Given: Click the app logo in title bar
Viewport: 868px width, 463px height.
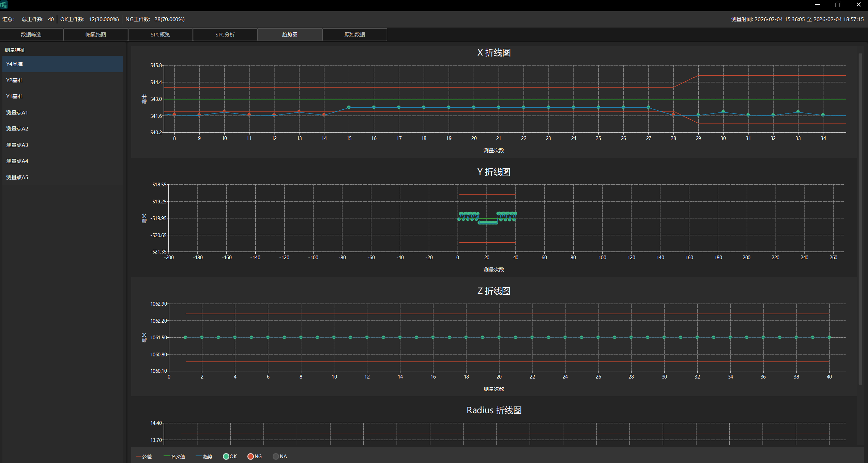Looking at the screenshot, I should click(x=4, y=4).
